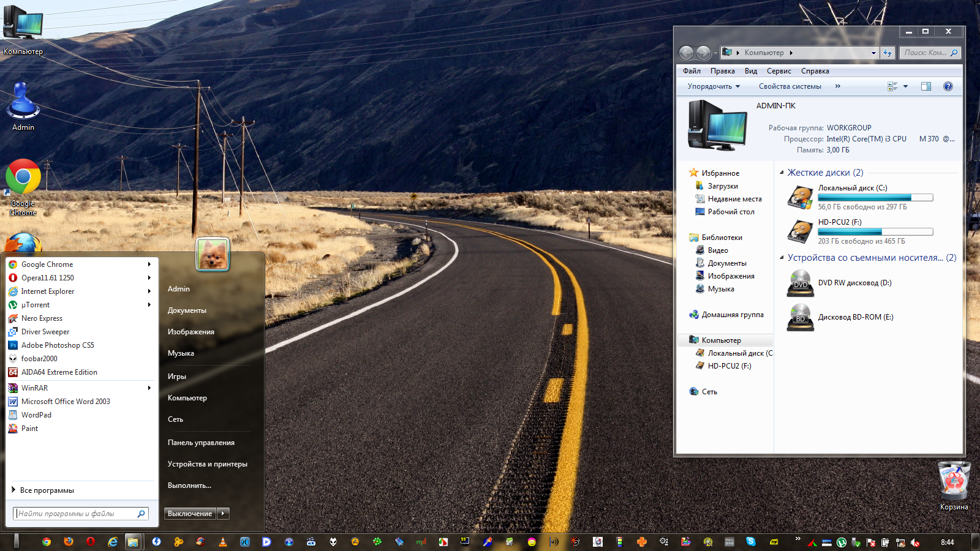Screen dimensions: 980x551
Task: Click the muted volume icon in the system tray
Action: point(915,542)
